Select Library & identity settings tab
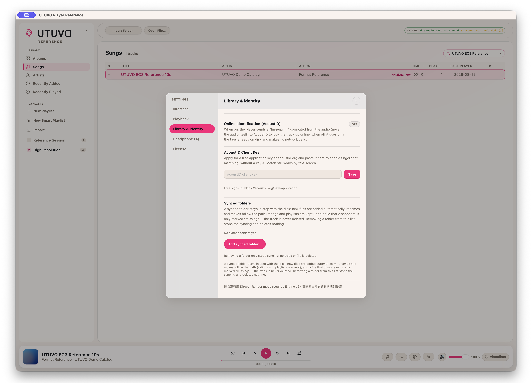The height and width of the screenshot is (392, 532). pos(192,129)
